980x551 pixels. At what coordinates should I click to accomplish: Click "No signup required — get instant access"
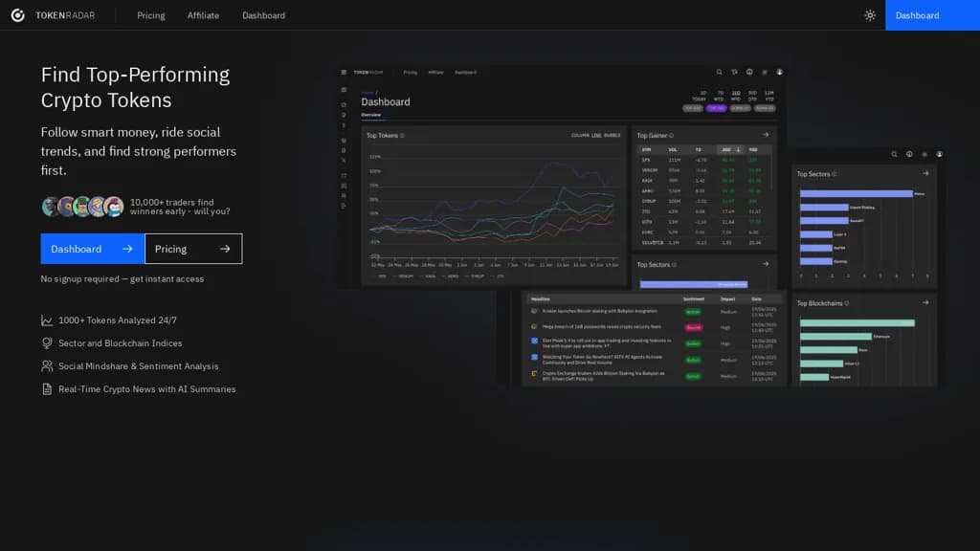pos(122,278)
